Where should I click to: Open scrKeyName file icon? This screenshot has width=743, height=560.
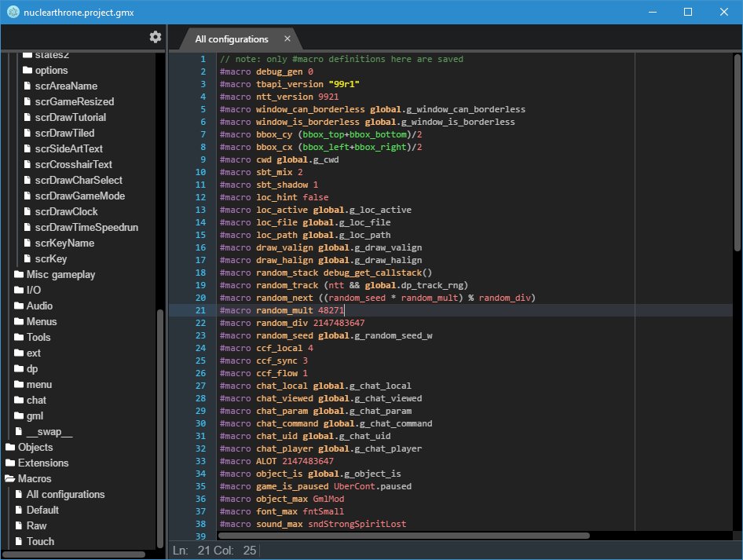click(27, 243)
